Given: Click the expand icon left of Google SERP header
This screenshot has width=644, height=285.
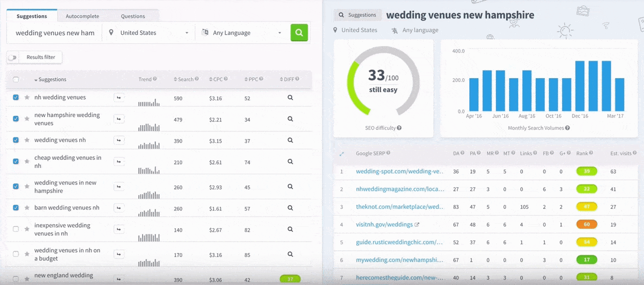Looking at the screenshot, I should pyautogui.click(x=342, y=153).
